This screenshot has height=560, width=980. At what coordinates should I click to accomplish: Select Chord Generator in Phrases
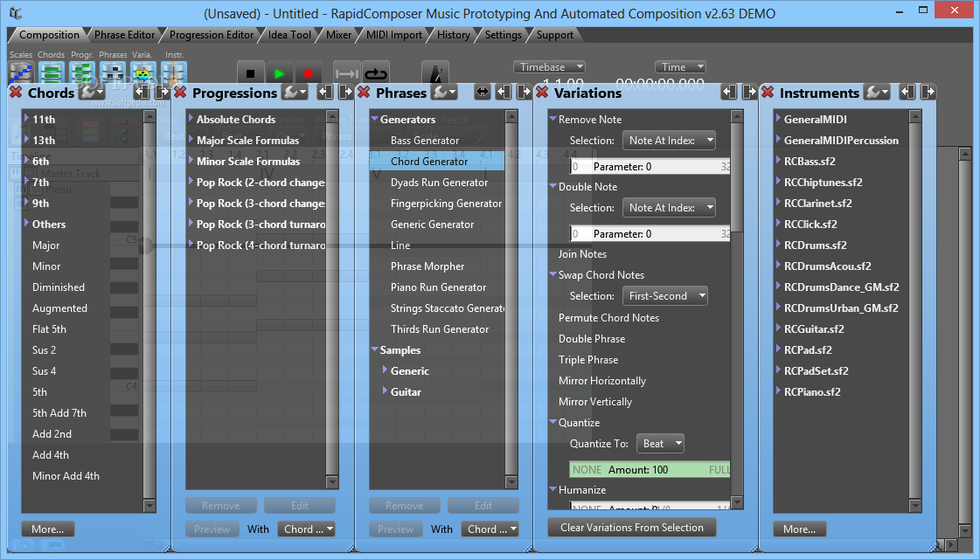(x=437, y=161)
